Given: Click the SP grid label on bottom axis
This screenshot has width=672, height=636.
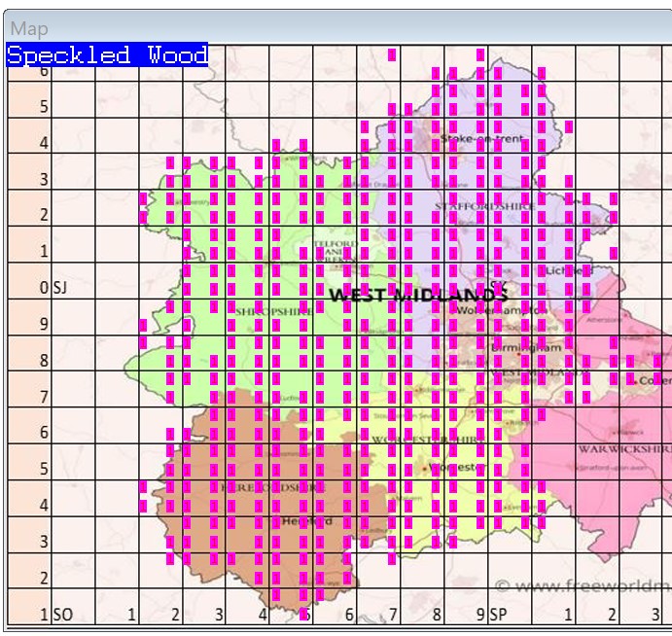Looking at the screenshot, I should (x=499, y=615).
